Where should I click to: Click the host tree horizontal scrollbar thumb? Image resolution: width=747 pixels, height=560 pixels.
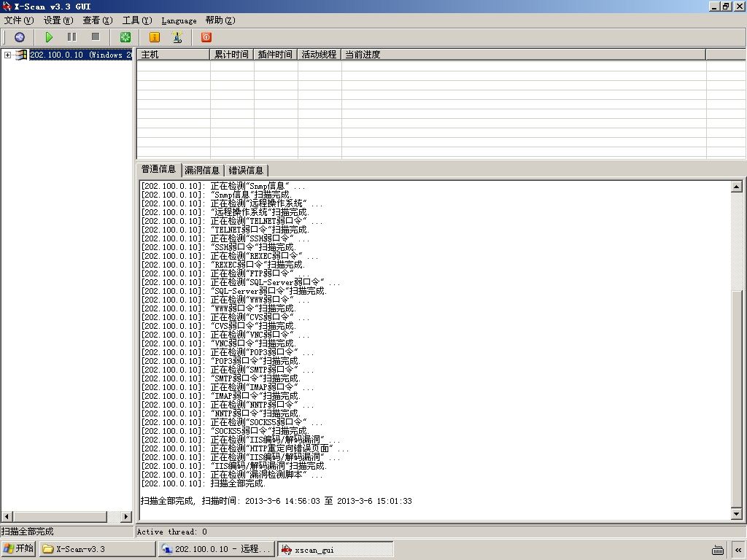point(60,517)
